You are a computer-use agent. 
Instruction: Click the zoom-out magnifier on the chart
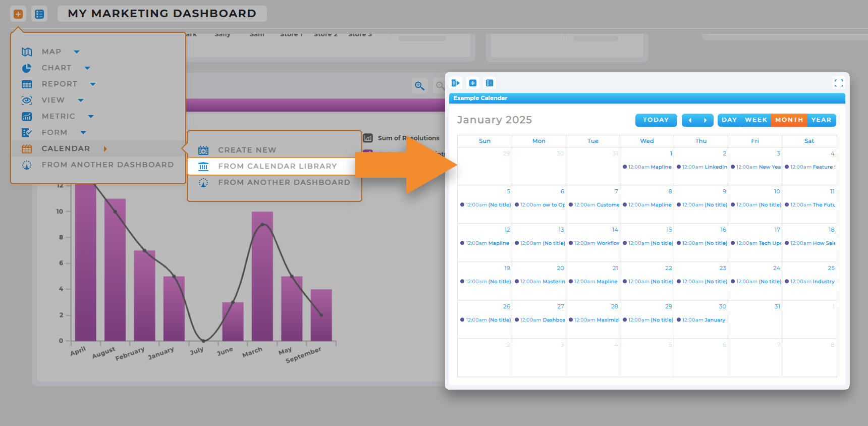pos(440,85)
